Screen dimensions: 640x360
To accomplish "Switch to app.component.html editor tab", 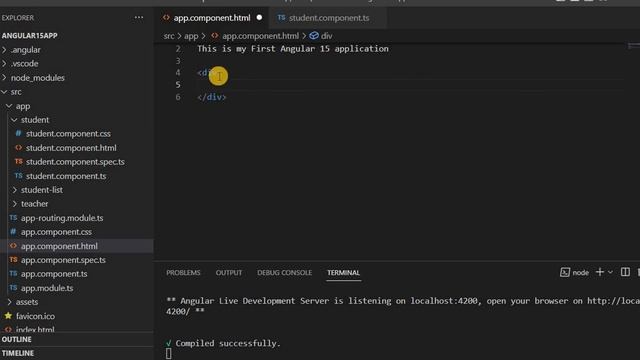I will (212, 18).
